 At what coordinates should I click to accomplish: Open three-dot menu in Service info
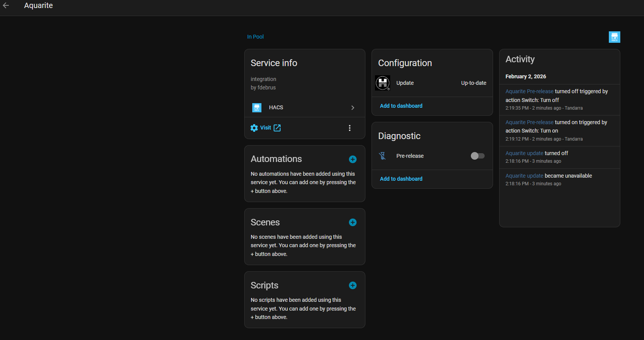(x=349, y=128)
